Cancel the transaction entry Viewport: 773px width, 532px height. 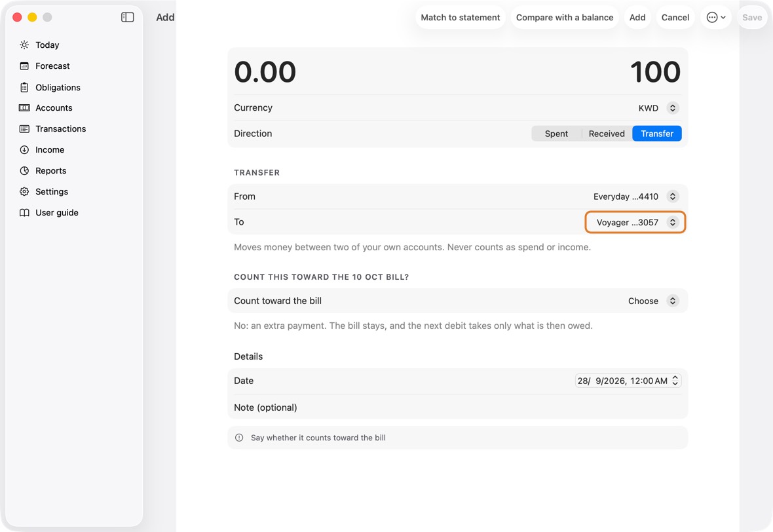[x=675, y=17]
